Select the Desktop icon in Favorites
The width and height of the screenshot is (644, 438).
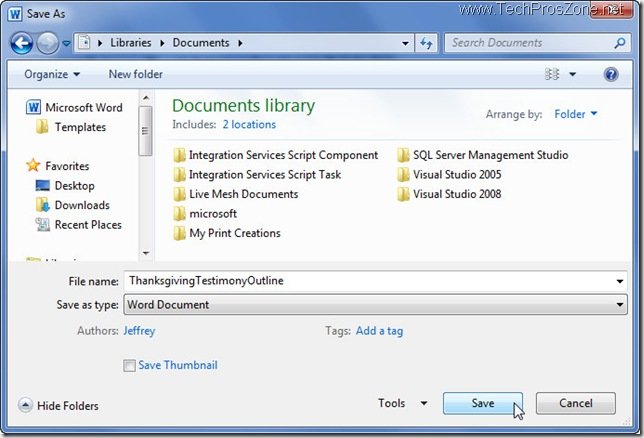[43, 186]
